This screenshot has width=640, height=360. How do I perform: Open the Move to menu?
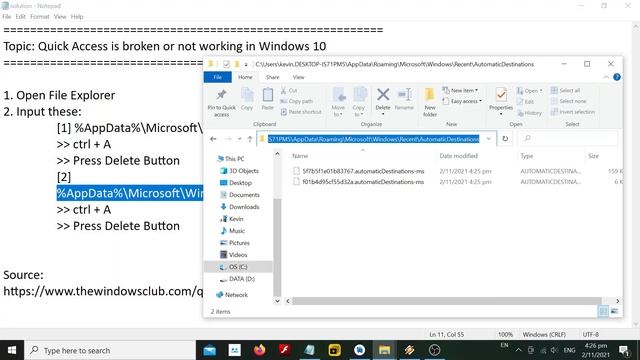pyautogui.click(x=338, y=102)
